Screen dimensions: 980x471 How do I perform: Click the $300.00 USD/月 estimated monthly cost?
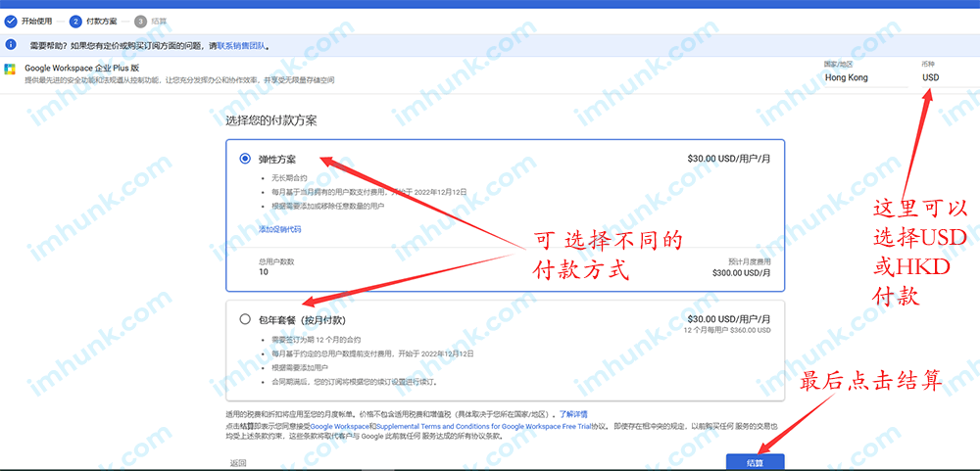coord(741,272)
